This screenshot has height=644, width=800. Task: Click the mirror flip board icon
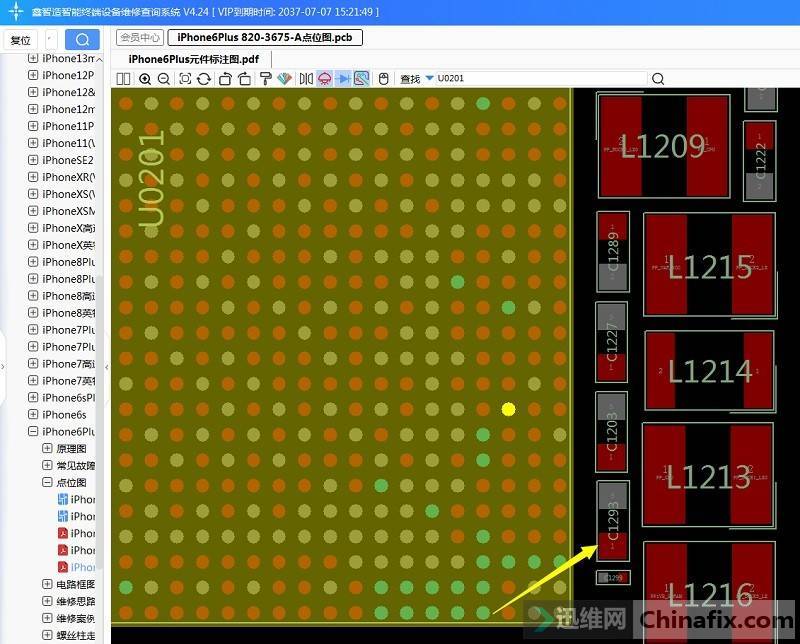(306, 79)
